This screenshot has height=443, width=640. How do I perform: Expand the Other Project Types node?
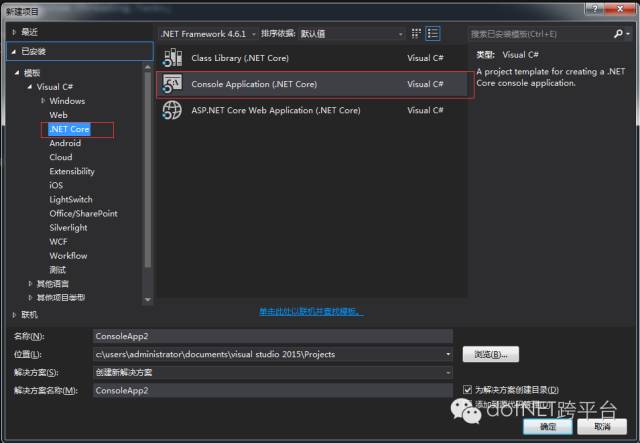30,297
